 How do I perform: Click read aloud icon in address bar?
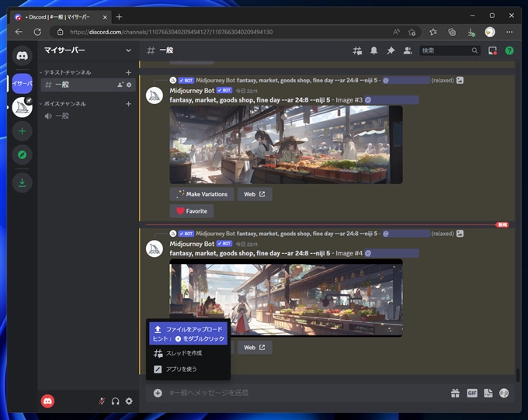point(396,32)
